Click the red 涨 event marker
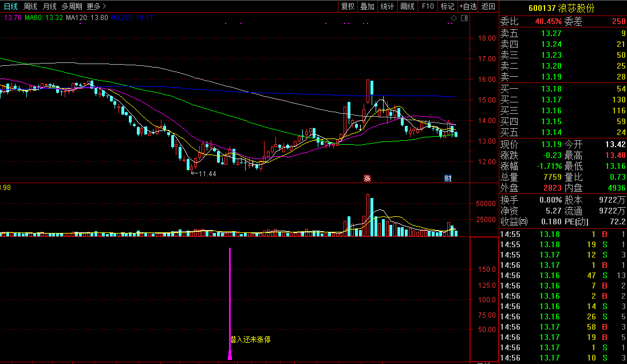This screenshot has height=364, width=627. pos(367,178)
